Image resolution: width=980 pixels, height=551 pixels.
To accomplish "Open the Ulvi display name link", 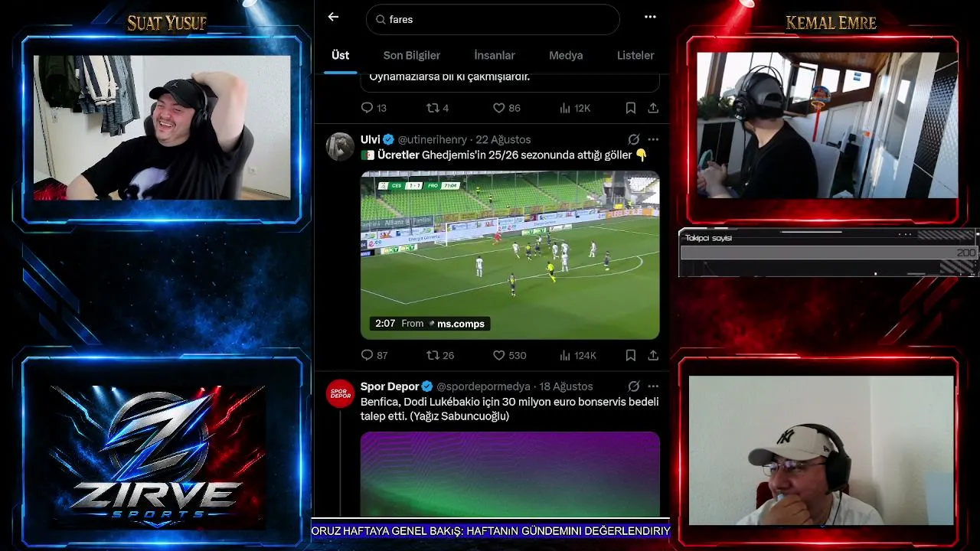I will pyautogui.click(x=371, y=139).
